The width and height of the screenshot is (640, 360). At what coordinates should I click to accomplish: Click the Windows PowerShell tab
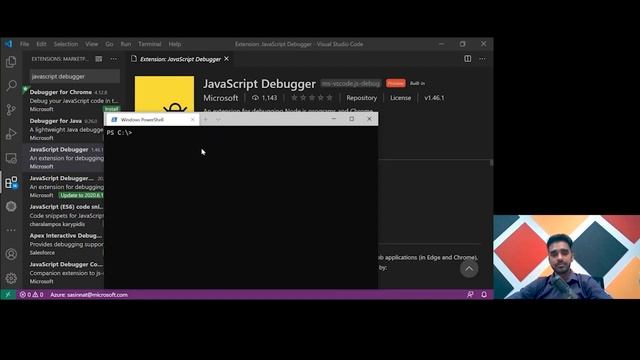click(152, 120)
